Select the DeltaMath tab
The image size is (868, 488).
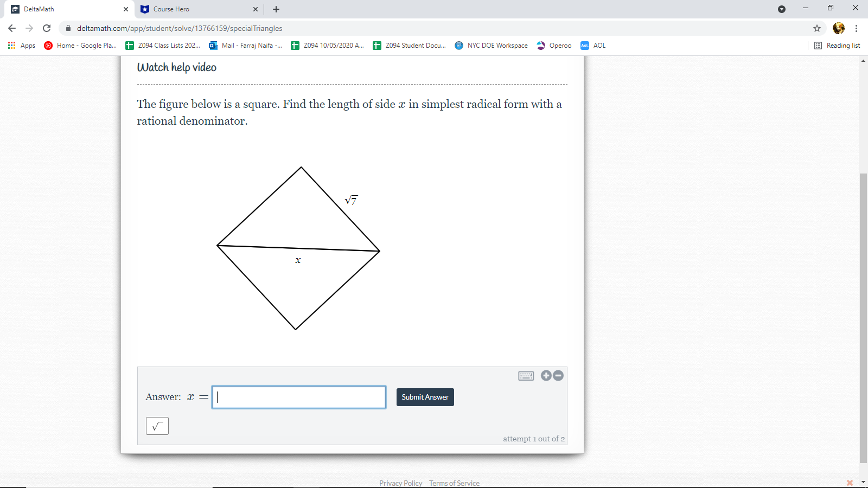(65, 9)
